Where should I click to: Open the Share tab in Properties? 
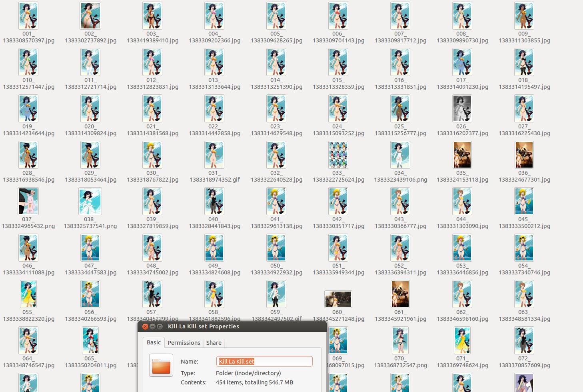coord(214,343)
